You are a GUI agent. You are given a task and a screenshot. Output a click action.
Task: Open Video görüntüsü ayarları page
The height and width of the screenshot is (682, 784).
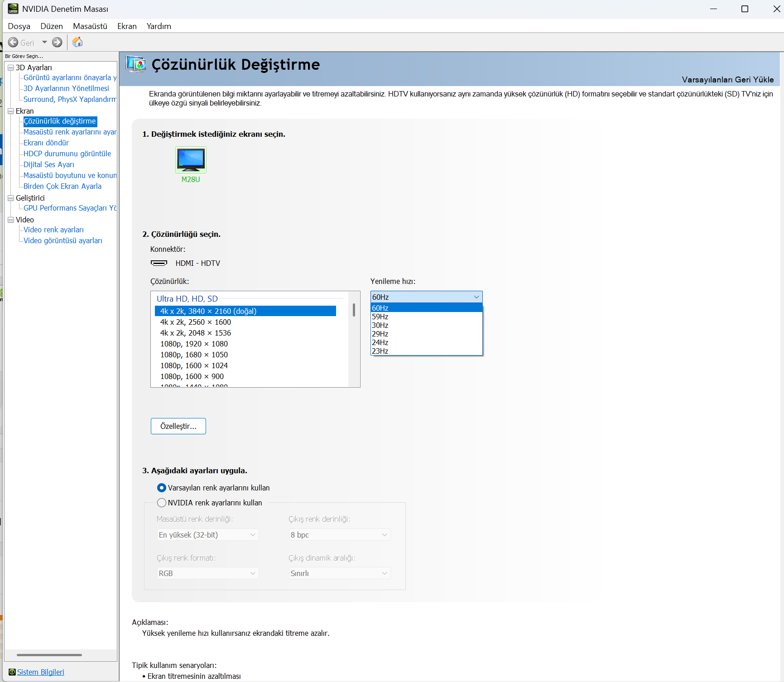pyautogui.click(x=63, y=241)
